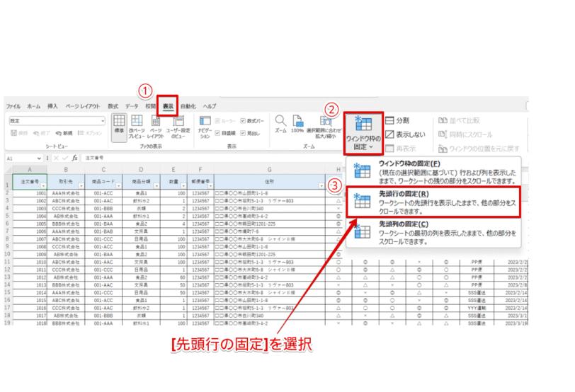
Task: Select the 標準 normal view icon
Action: [119, 127]
